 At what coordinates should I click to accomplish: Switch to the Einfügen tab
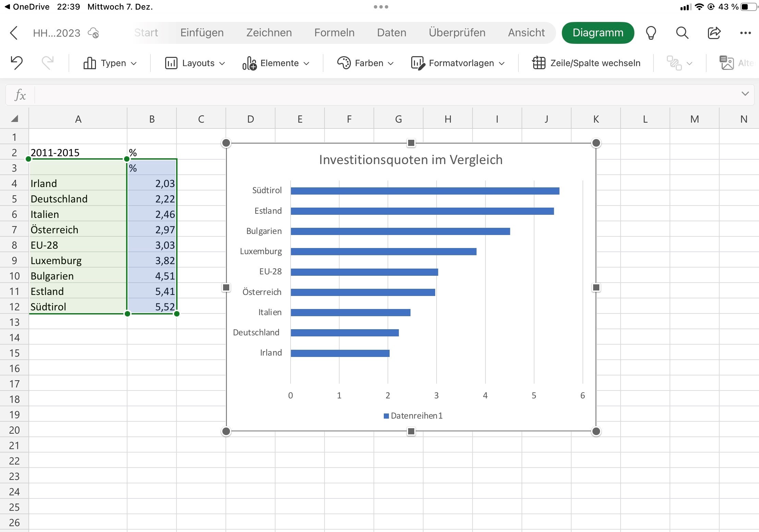202,33
